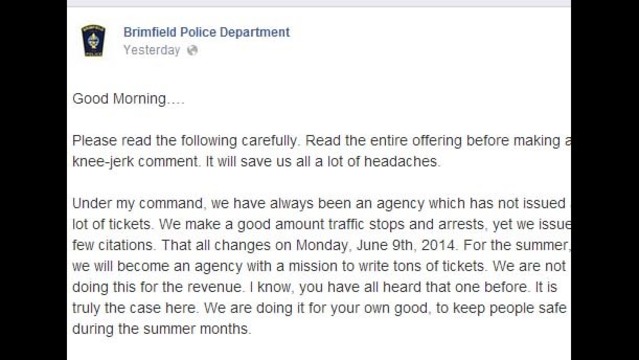Click the words 'Under my command'
Screen dimensions: 639x360
coord(137,203)
